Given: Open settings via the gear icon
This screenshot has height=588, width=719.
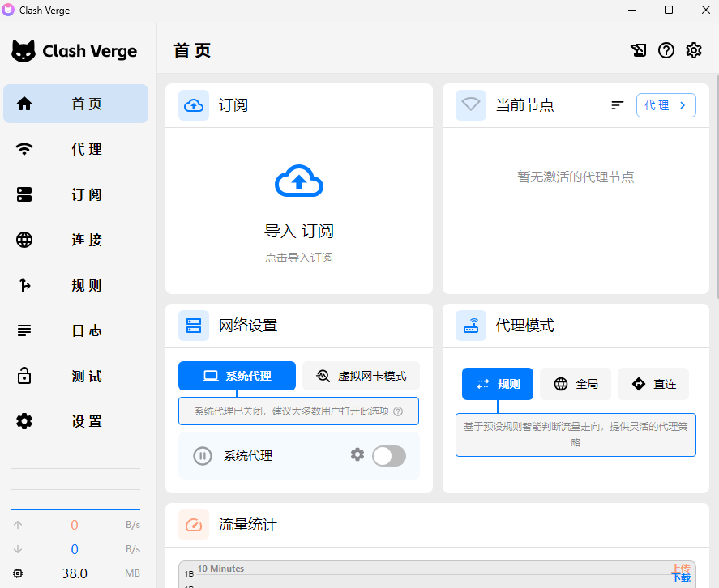Looking at the screenshot, I should 693,50.
